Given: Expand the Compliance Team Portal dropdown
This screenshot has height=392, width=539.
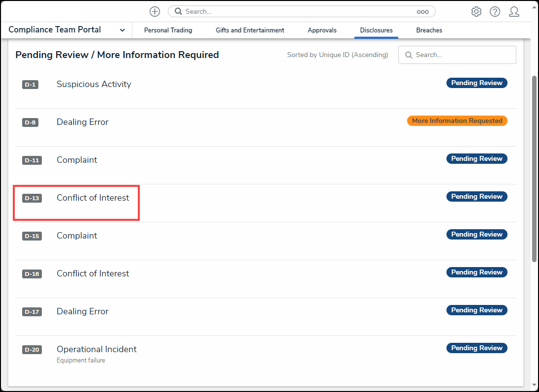Looking at the screenshot, I should click(122, 30).
